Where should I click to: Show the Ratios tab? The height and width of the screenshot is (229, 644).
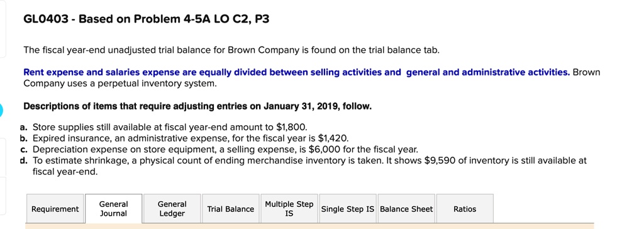point(465,209)
